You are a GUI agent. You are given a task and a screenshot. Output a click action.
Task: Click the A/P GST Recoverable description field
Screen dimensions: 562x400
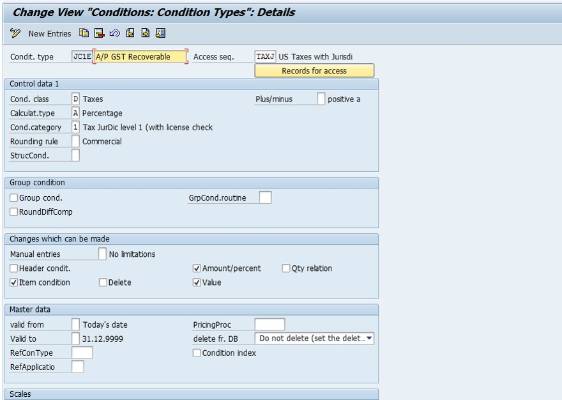click(x=140, y=57)
